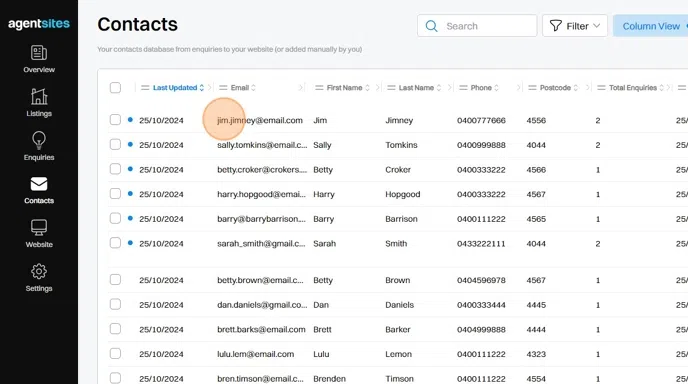Tick the Barry Barrison row checkbox
This screenshot has width=688, height=384.
(115, 218)
